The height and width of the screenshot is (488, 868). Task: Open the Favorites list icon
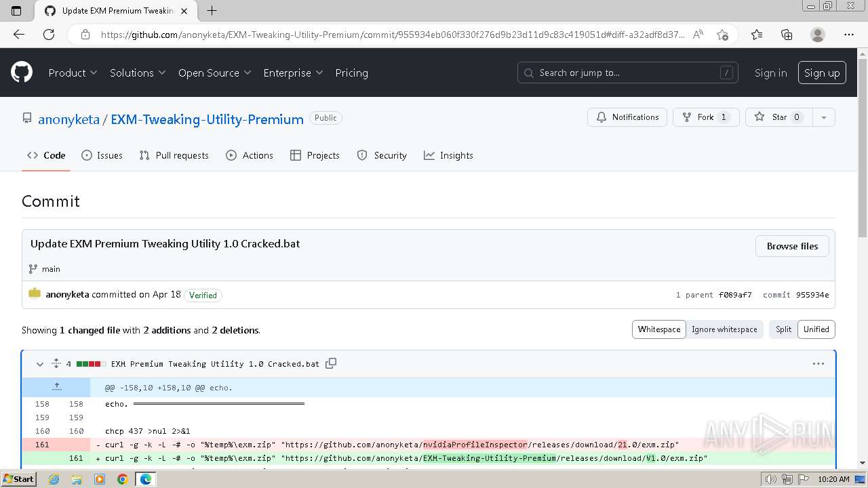click(757, 35)
